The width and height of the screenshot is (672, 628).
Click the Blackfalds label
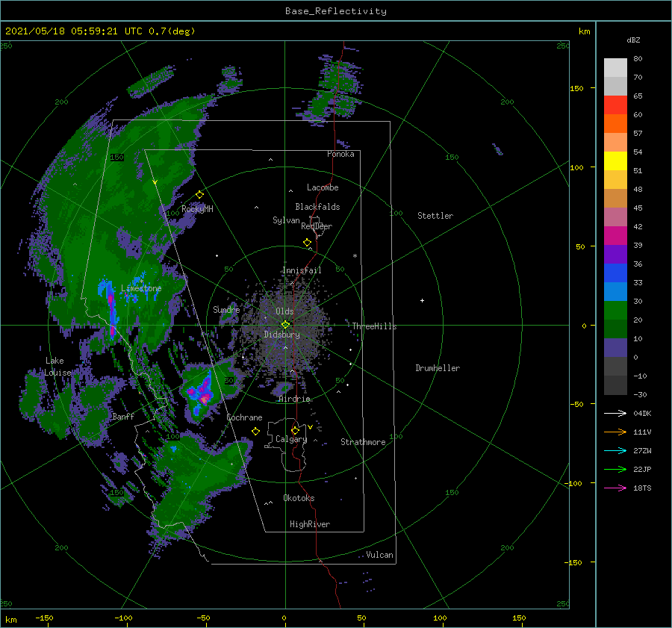317,207
